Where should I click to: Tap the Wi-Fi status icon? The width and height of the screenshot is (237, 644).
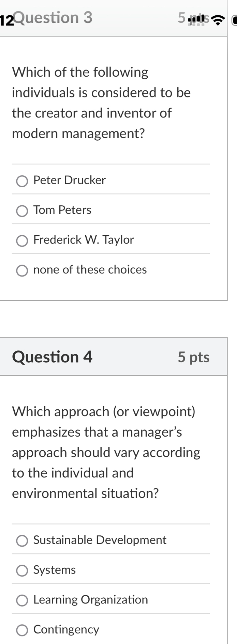point(218,20)
